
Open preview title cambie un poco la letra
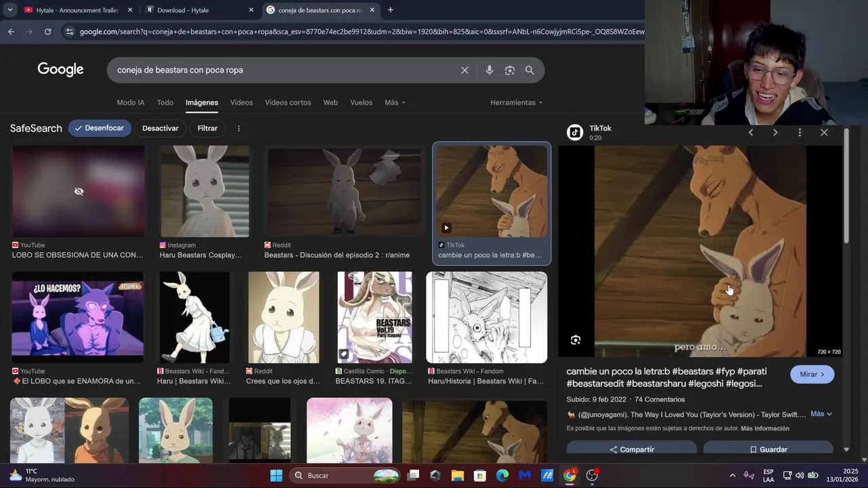coord(667,378)
